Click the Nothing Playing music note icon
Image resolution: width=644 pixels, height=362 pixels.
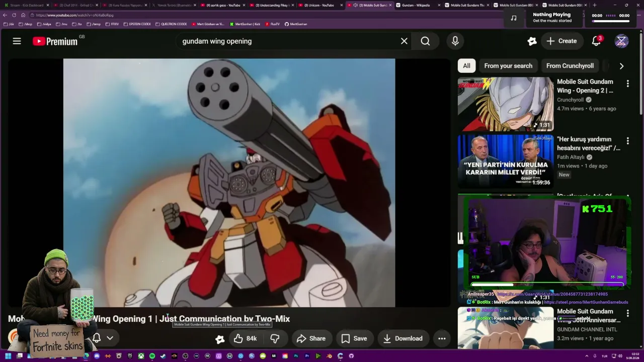(x=513, y=18)
